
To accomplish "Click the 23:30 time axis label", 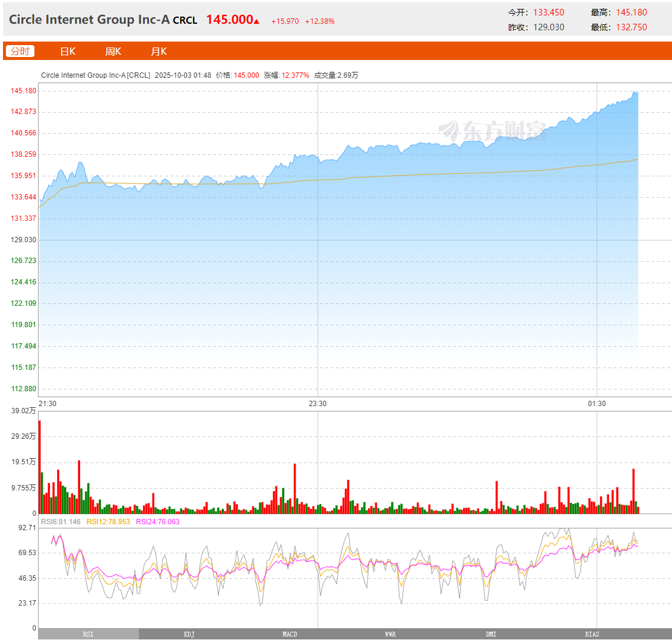I will tap(318, 404).
